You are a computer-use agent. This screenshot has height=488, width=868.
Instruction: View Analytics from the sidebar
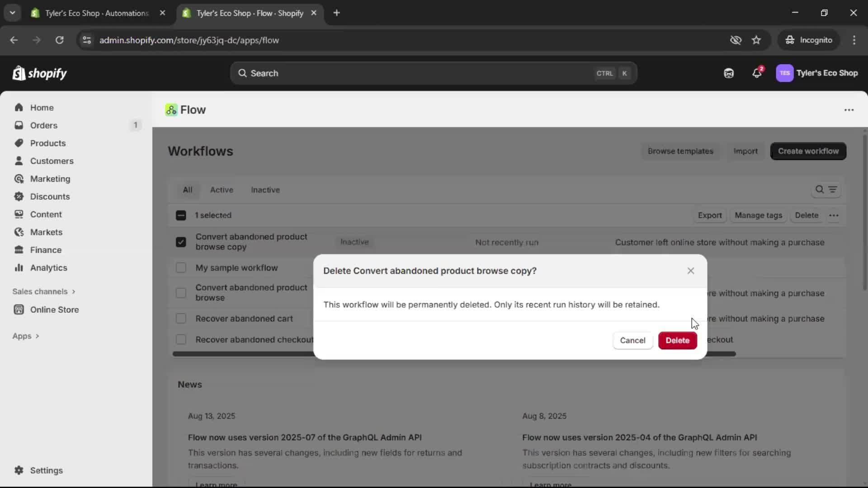[48, 267]
